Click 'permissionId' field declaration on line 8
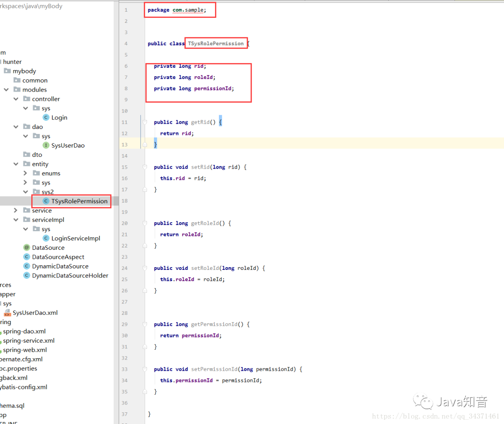504x424 pixels. click(x=212, y=88)
